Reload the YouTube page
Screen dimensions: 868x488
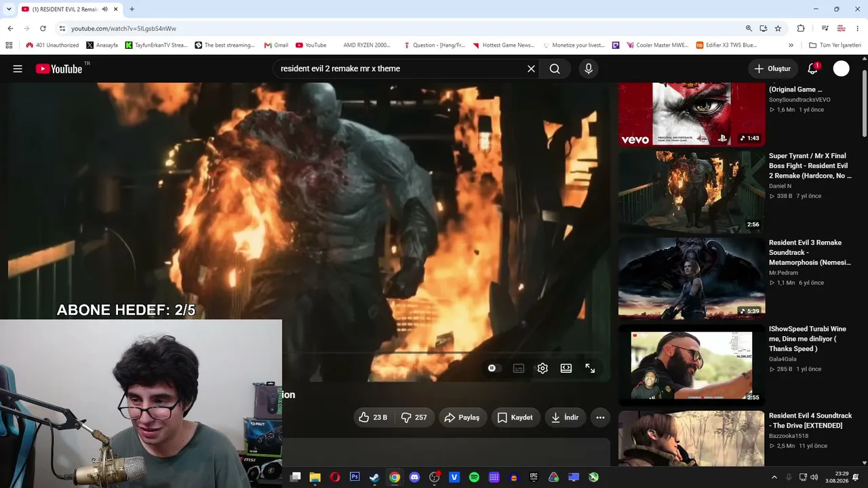43,28
